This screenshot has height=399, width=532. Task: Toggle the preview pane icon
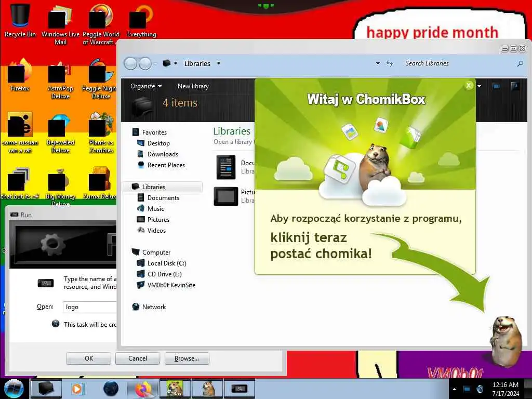click(496, 86)
